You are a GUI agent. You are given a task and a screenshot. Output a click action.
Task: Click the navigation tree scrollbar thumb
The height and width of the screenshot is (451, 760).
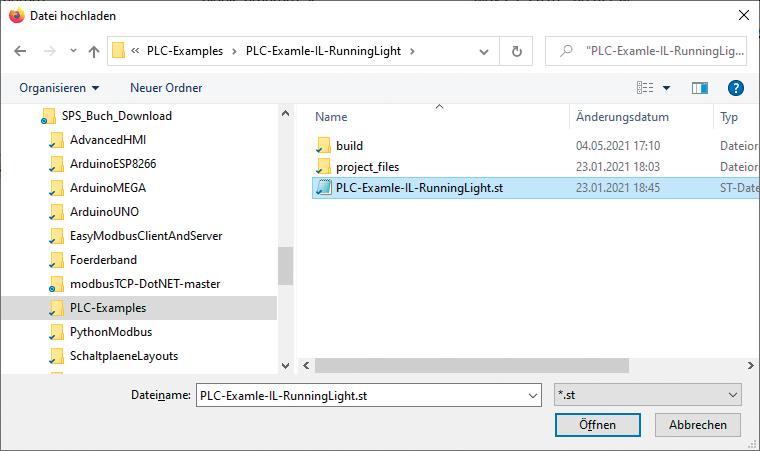(x=285, y=266)
